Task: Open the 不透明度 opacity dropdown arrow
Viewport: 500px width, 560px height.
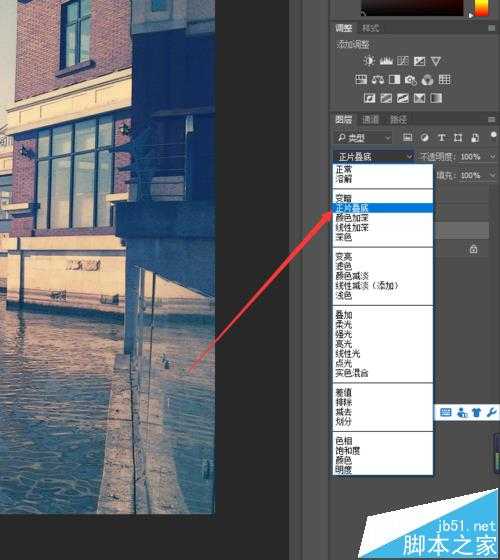Action: 492,156
